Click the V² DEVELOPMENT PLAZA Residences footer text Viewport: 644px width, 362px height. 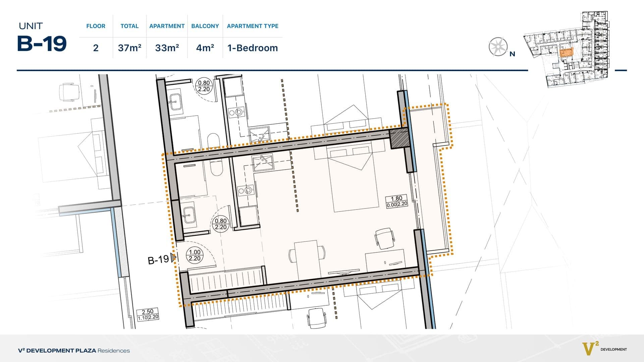(x=74, y=351)
